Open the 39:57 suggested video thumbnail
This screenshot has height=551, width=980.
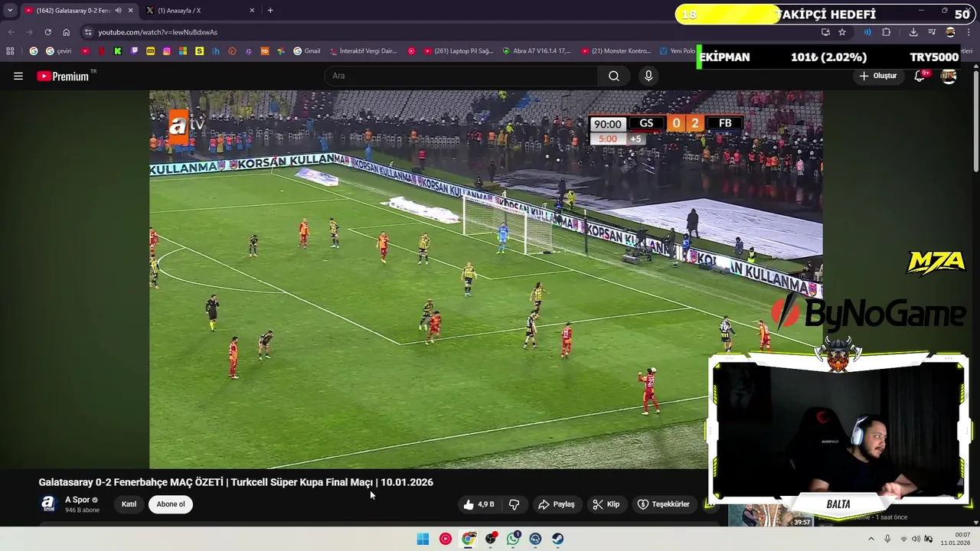770,516
